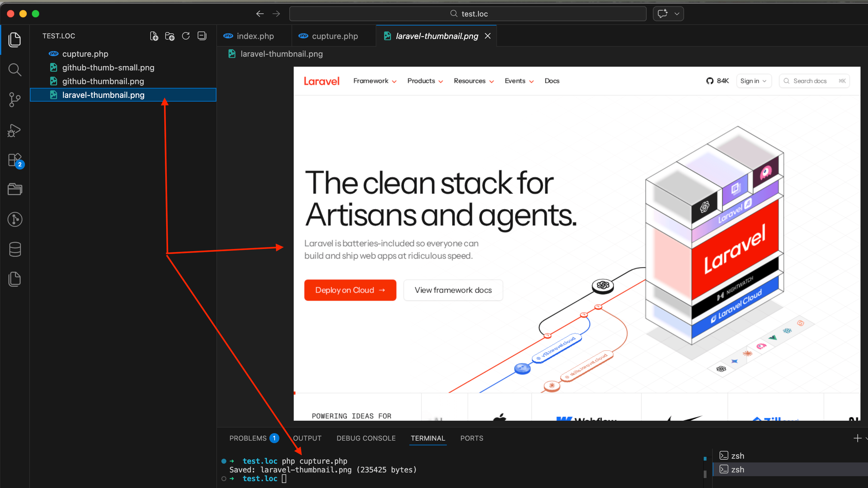The image size is (868, 488).
Task: Open the Run and Debug view
Action: point(15,130)
